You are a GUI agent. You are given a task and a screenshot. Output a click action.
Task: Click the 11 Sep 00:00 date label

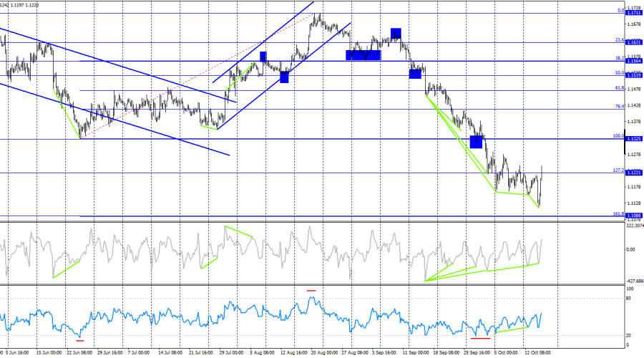416,353
